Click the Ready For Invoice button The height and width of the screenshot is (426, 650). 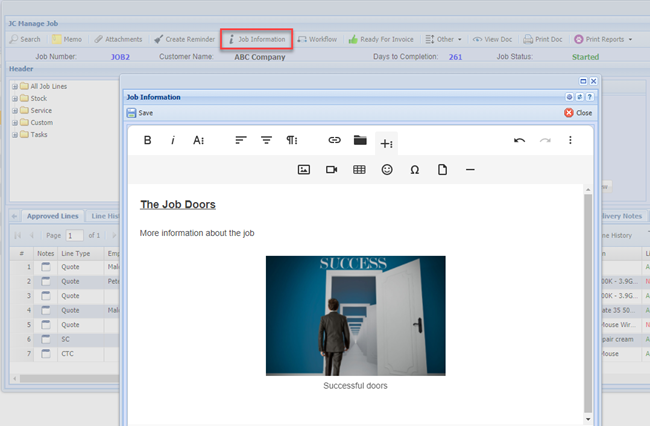(381, 39)
